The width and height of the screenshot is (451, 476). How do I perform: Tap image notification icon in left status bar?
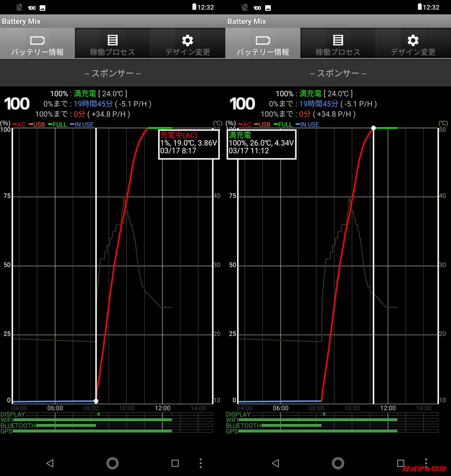tap(42, 8)
